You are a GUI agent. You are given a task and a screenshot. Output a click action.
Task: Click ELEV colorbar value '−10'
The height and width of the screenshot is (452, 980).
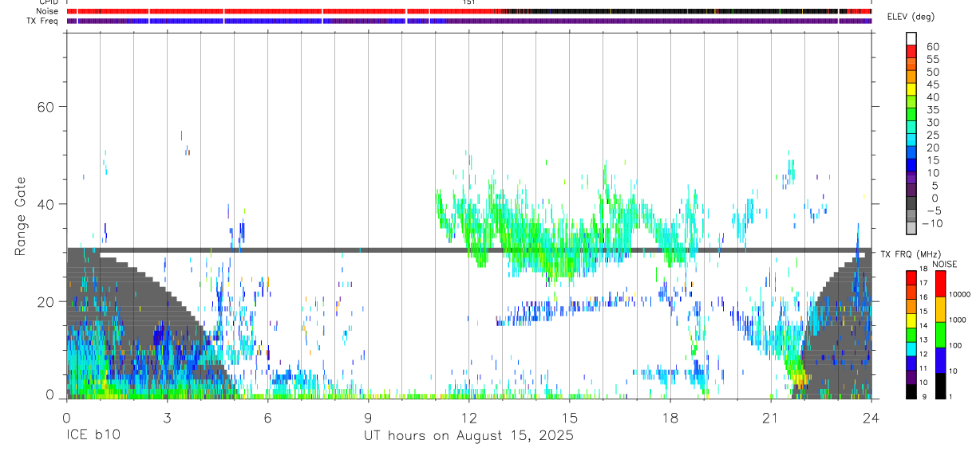(x=934, y=224)
